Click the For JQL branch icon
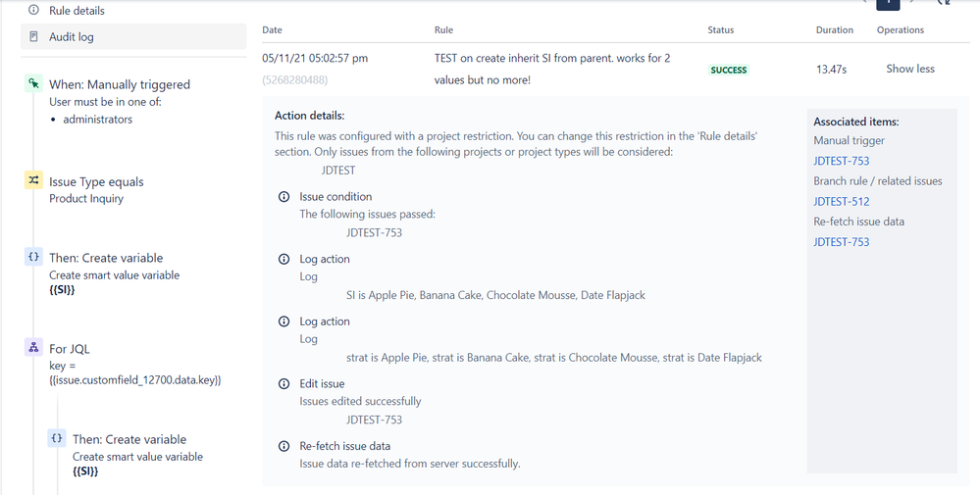 (x=33, y=348)
